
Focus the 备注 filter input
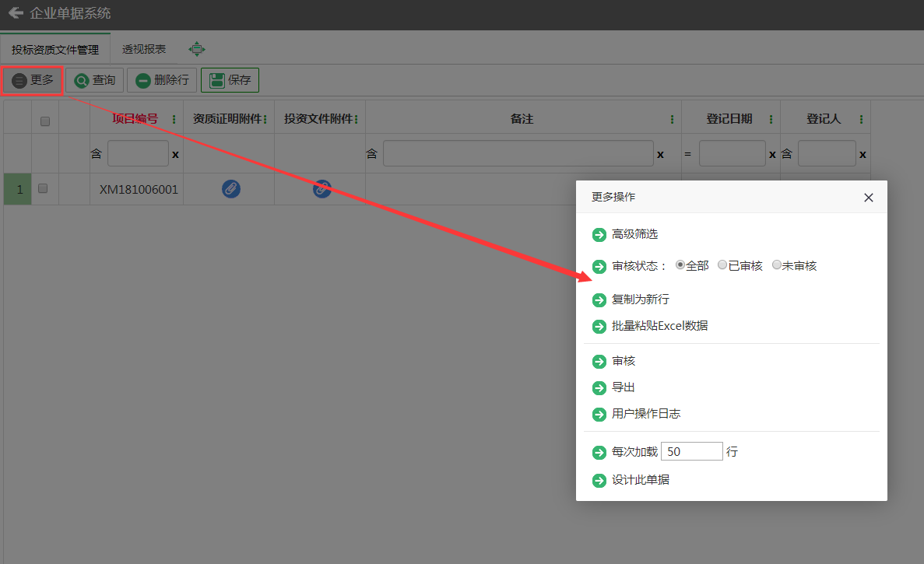[518, 154]
